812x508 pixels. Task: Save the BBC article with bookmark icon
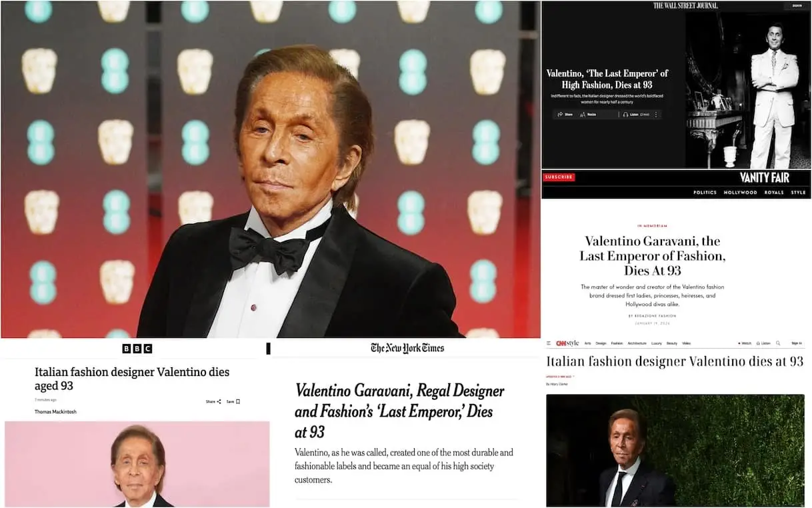pos(238,401)
